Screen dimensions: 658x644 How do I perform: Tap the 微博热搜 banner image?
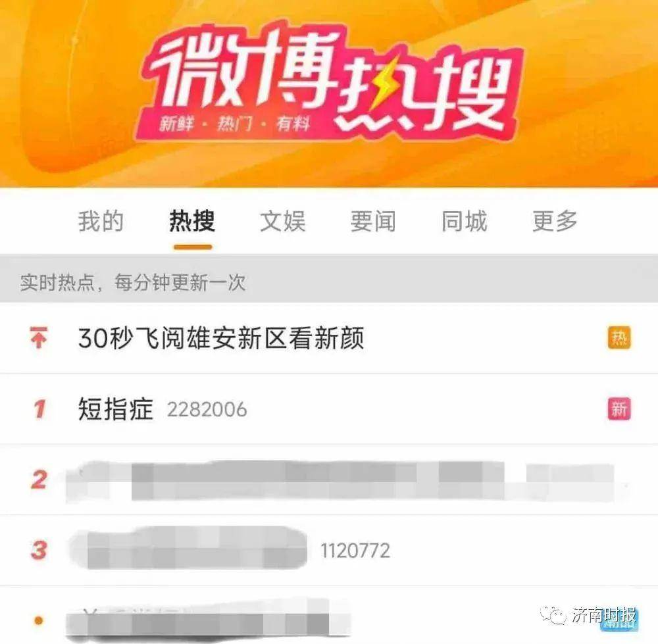[329, 93]
